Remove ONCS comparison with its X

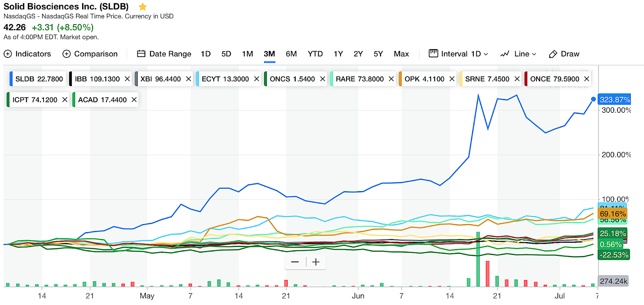322,79
